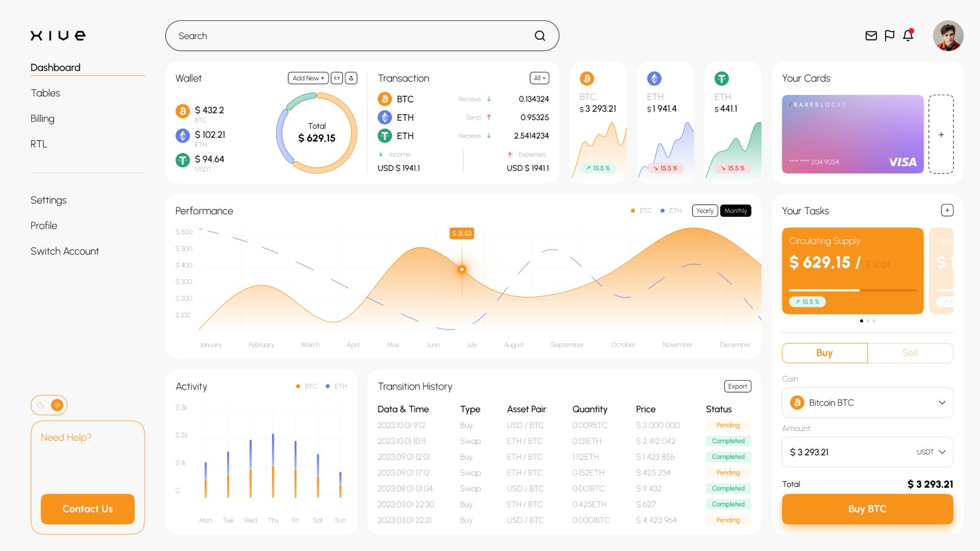Click Add New + wallet button

pos(308,78)
